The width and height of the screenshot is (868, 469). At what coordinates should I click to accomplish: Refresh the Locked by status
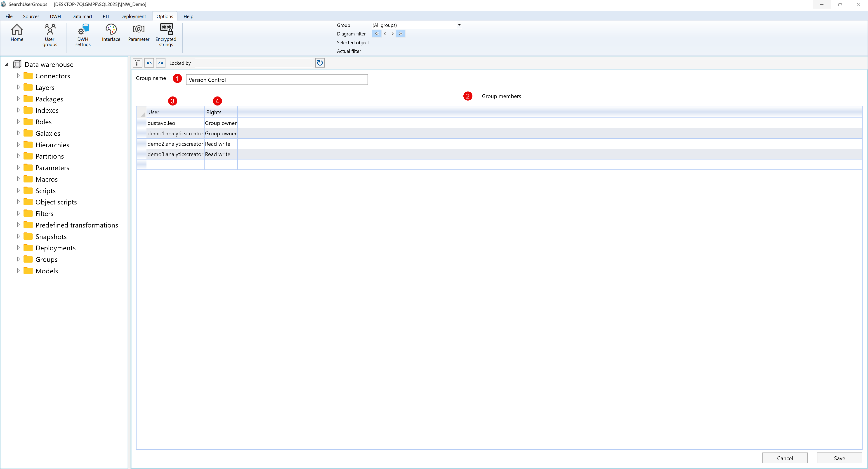(x=319, y=63)
